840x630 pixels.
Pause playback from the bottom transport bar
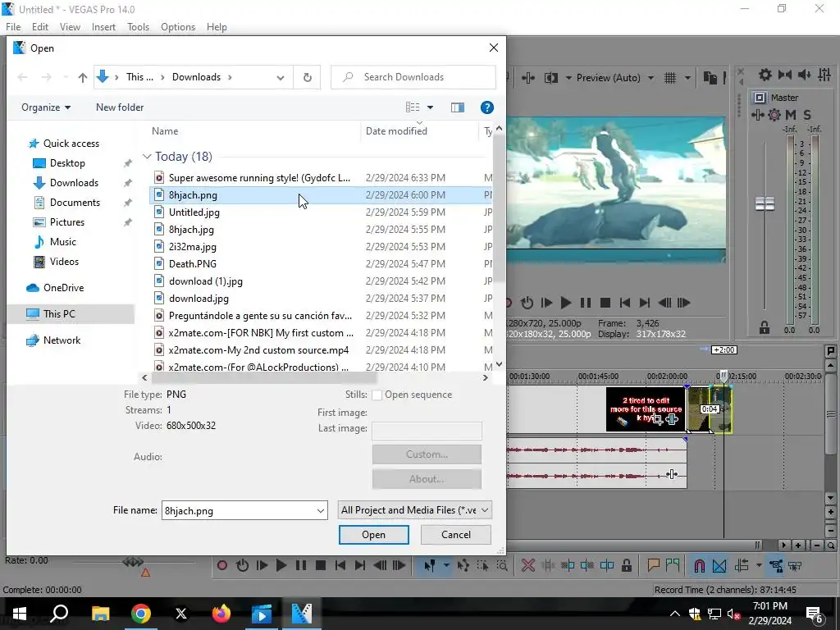point(300,565)
